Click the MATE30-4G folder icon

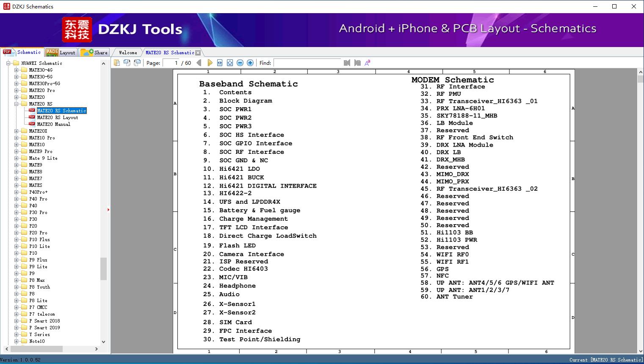(24, 70)
